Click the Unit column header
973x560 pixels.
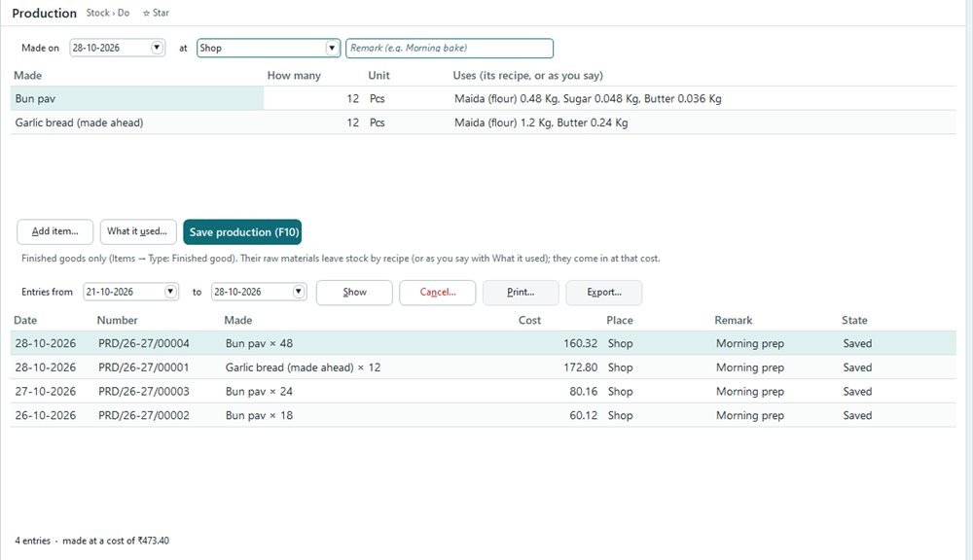[x=378, y=75]
